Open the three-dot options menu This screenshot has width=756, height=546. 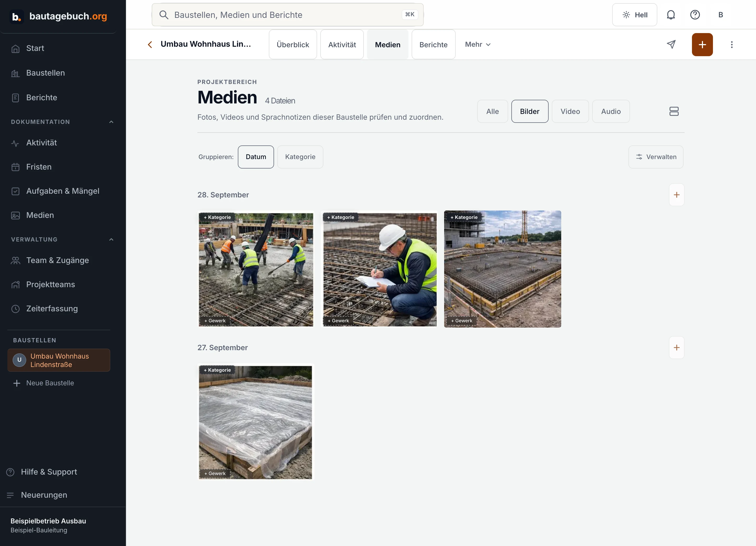732,44
